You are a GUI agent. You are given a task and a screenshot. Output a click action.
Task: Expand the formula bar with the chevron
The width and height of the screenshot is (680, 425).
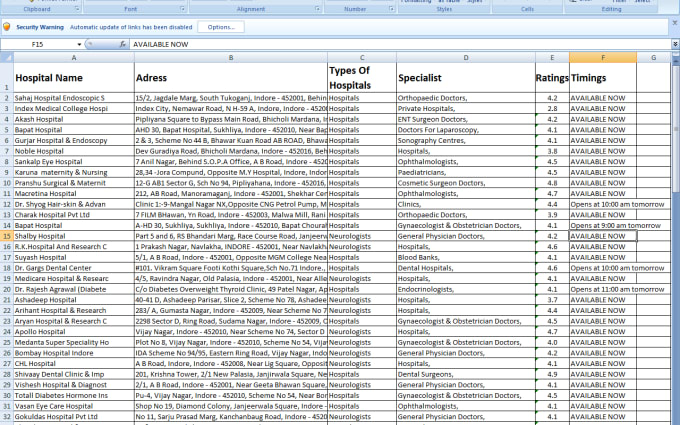tap(675, 44)
